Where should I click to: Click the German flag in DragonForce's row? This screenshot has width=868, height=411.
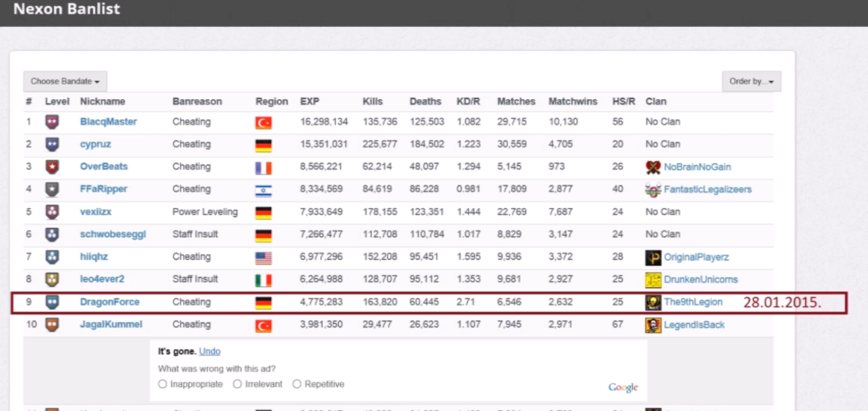[x=264, y=304]
